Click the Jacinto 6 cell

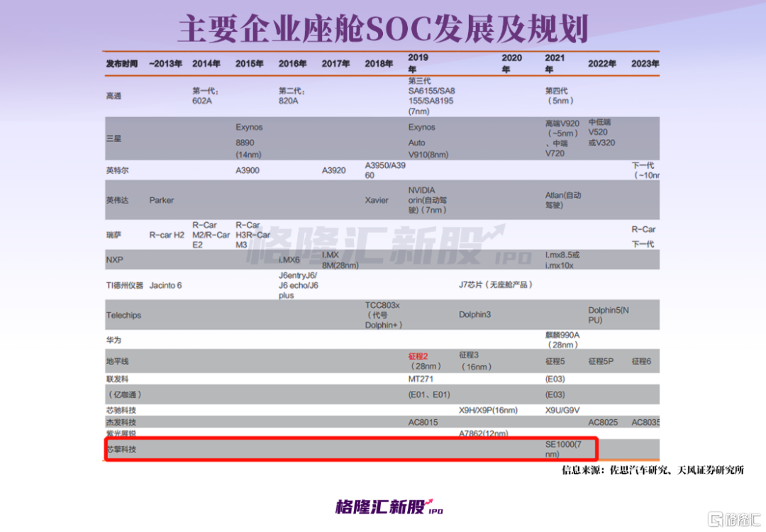click(x=165, y=285)
